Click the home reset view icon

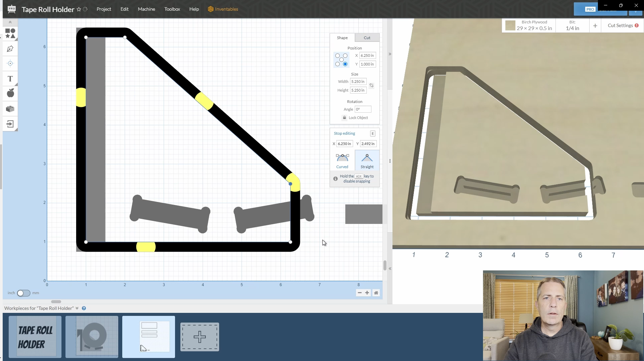pyautogui.click(x=376, y=293)
